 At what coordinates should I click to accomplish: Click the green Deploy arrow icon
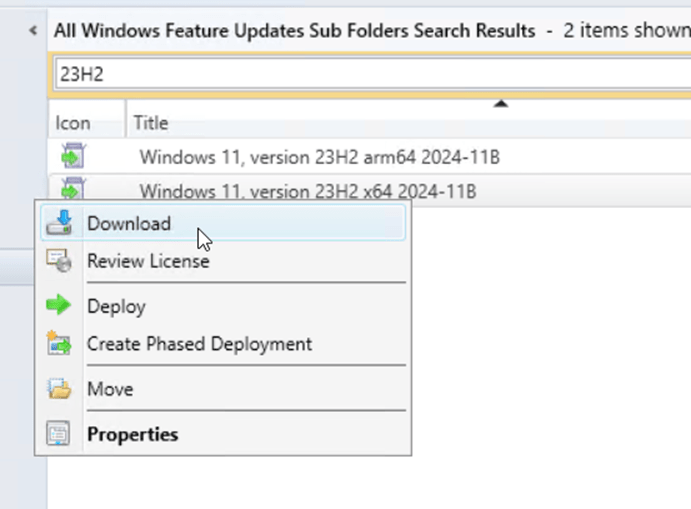click(60, 306)
